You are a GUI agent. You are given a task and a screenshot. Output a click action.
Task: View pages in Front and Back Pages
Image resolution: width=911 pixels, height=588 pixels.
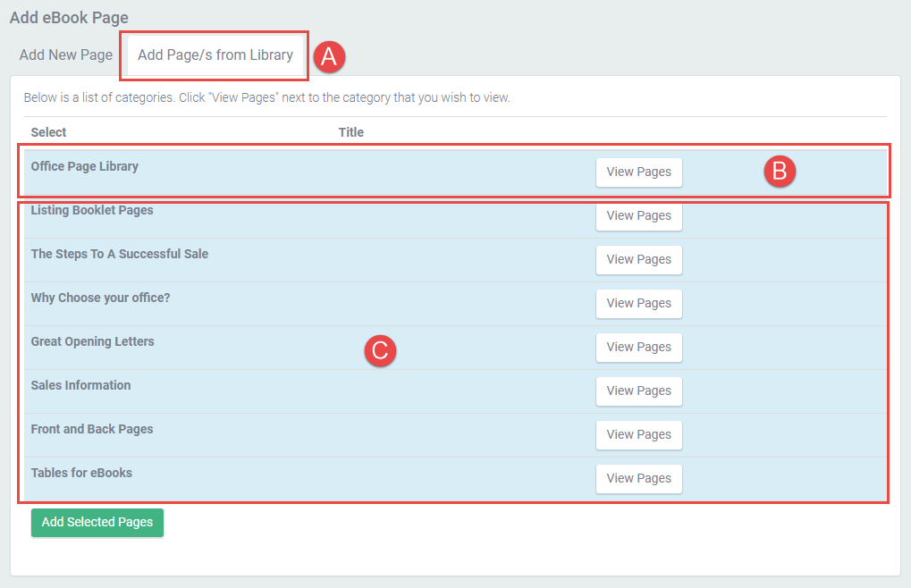[x=638, y=435]
